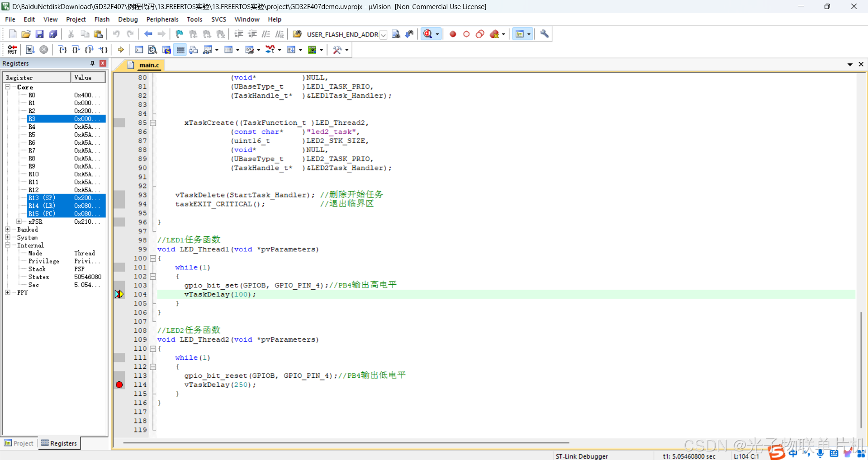Select the R13 (SP) register row
Image resolution: width=868 pixels, height=460 pixels.
click(66, 198)
